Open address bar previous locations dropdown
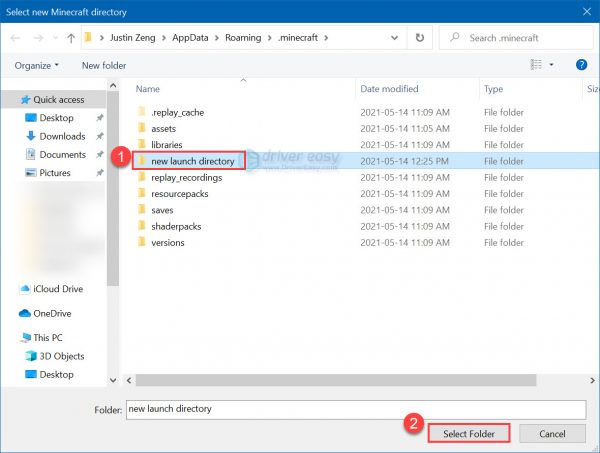The image size is (600, 453). [x=394, y=37]
